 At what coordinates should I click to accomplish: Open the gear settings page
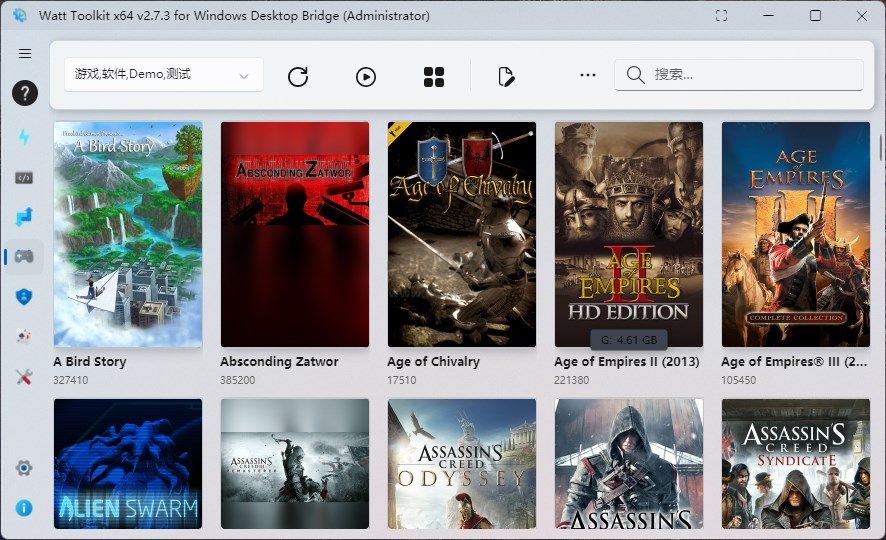[x=24, y=468]
